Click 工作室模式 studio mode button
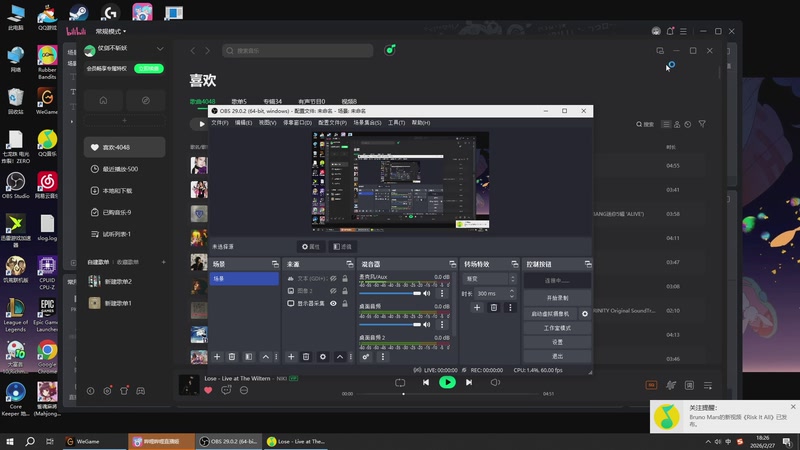The image size is (800, 450). point(557,328)
